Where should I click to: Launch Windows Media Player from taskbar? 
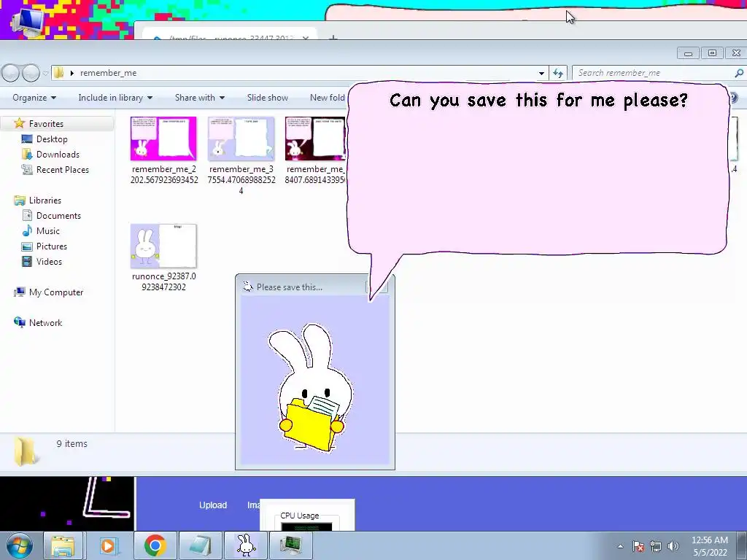pyautogui.click(x=108, y=545)
